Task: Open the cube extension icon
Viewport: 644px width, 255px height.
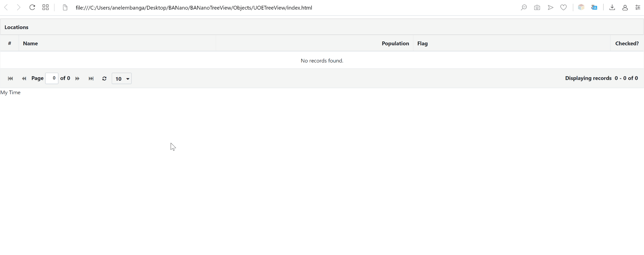Action: coord(581,7)
